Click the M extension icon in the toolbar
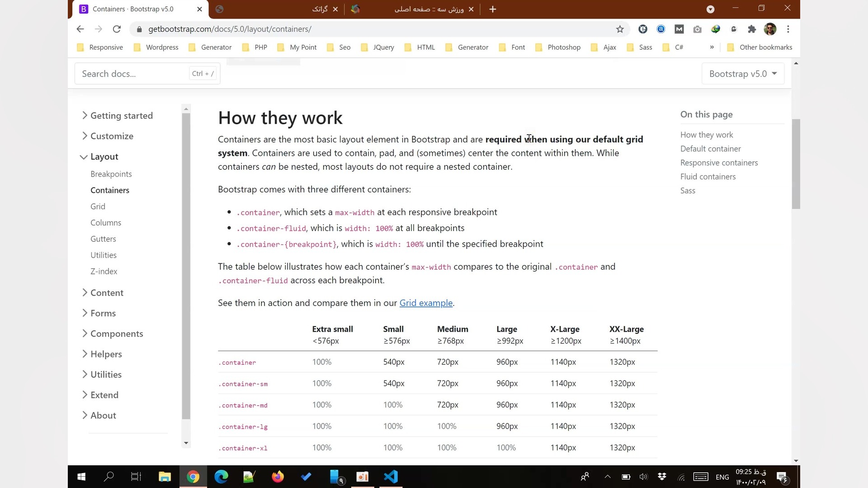The image size is (868, 488). 679,29
